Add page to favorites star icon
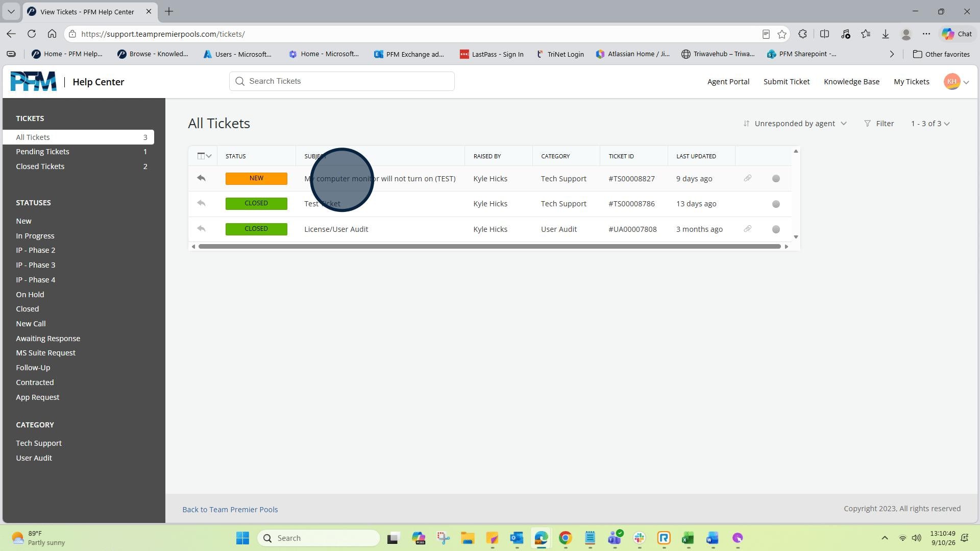This screenshot has height=551, width=980. [782, 34]
